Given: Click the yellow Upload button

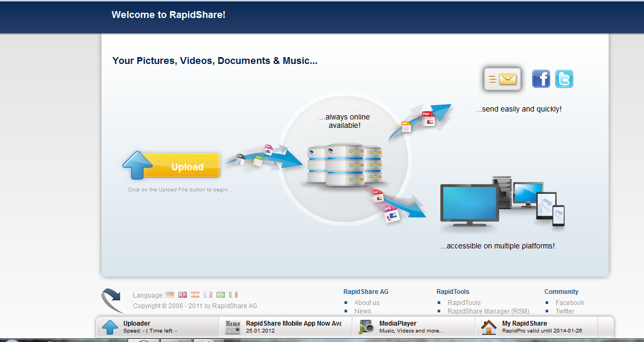Looking at the screenshot, I should coord(171,166).
